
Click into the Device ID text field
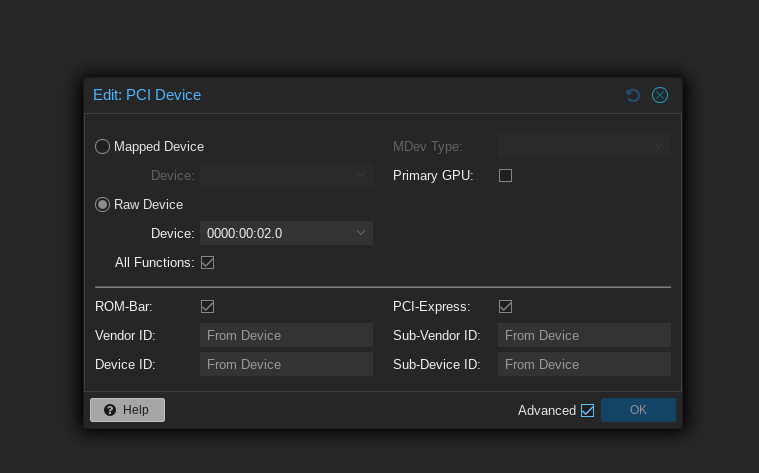(x=286, y=364)
